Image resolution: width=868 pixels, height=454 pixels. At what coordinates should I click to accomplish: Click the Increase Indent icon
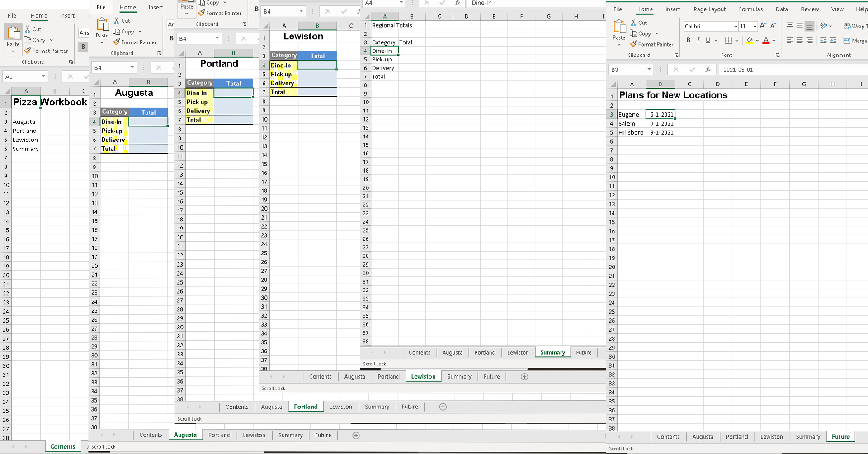(x=833, y=40)
